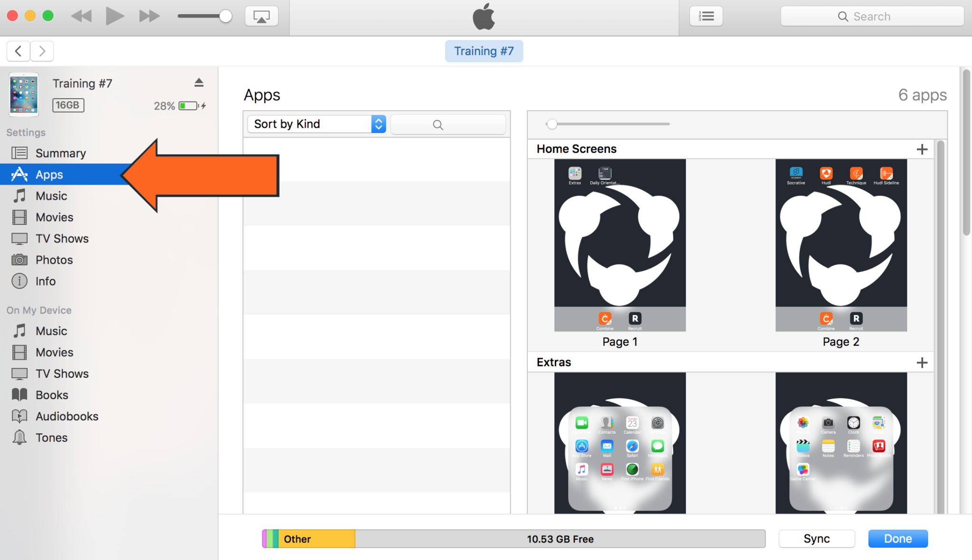The height and width of the screenshot is (560, 972).
Task: Click the main window vertical scrollbar
Action: pyautogui.click(x=966, y=152)
